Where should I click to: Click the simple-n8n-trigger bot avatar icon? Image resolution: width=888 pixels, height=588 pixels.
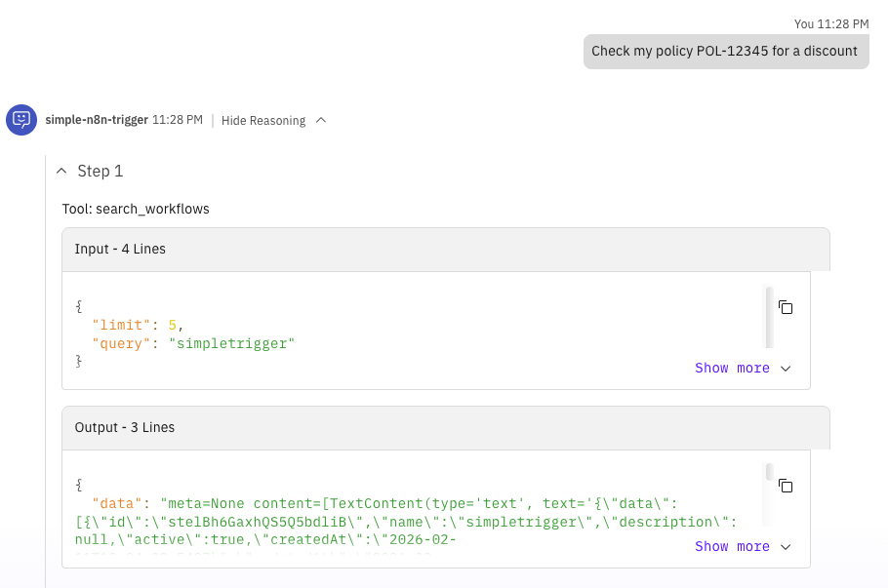point(20,119)
